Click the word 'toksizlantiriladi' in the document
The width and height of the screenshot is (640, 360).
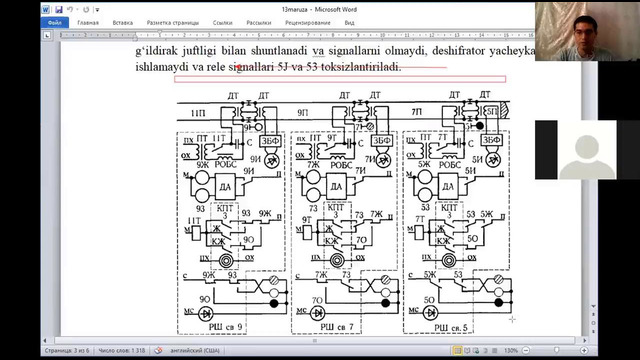361,67
